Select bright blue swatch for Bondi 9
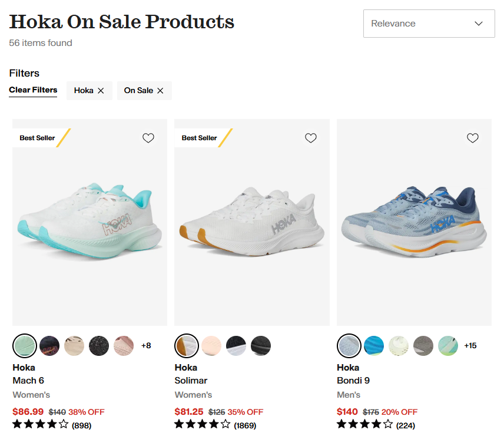Viewport: 504px width, 436px height. click(x=374, y=345)
